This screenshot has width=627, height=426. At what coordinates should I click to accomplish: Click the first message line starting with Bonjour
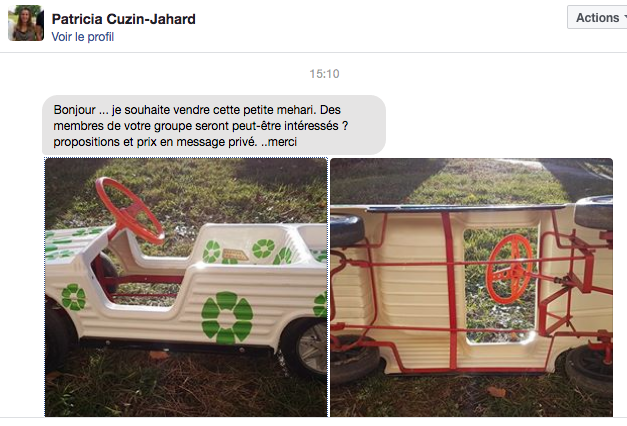[197, 110]
